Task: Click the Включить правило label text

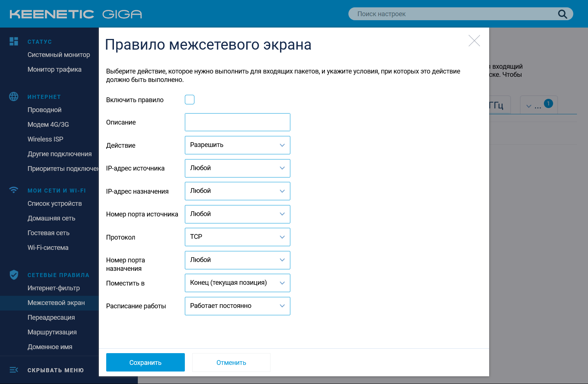Action: click(x=135, y=100)
